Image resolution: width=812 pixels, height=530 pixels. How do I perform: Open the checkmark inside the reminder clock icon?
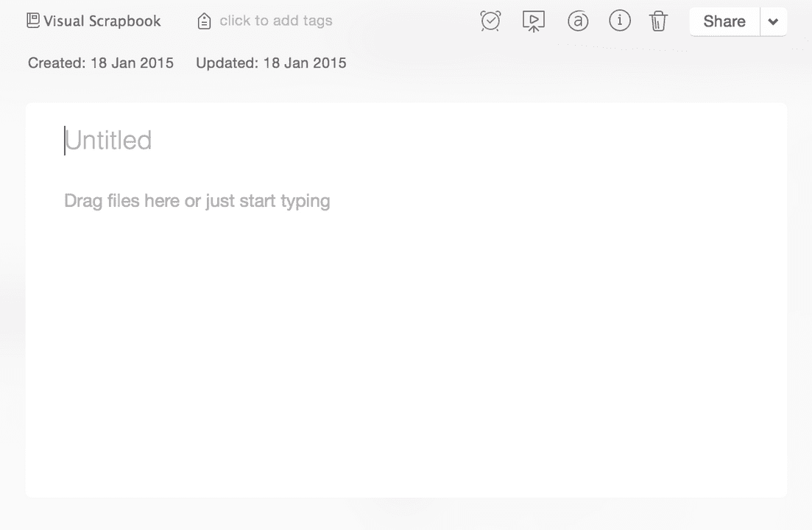point(490,22)
